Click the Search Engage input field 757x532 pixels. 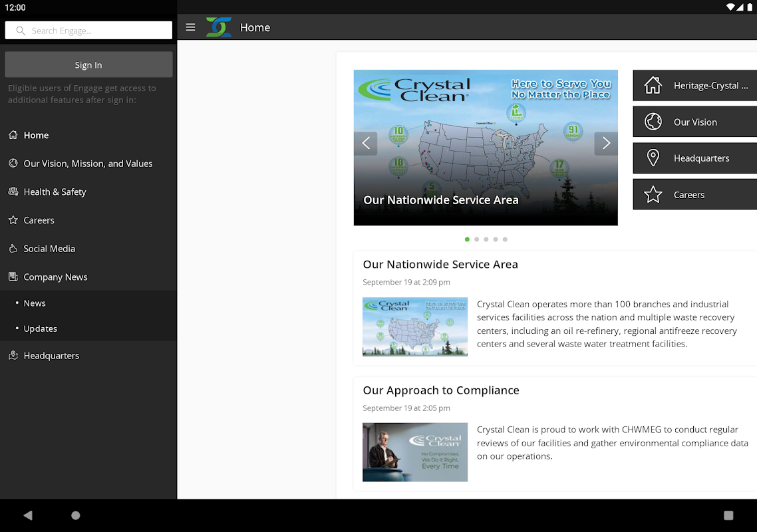tap(88, 31)
